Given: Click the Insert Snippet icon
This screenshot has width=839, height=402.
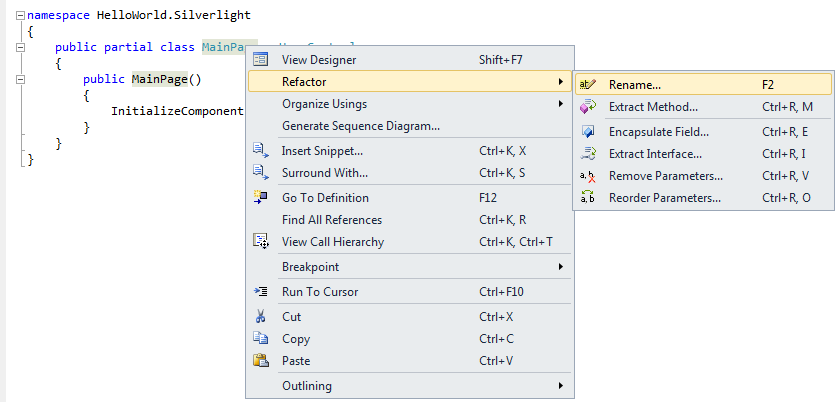Looking at the screenshot, I should coord(261,150).
